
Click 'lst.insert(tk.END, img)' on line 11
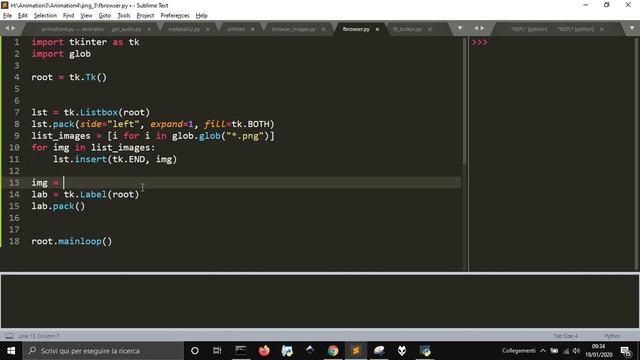pyautogui.click(x=115, y=159)
